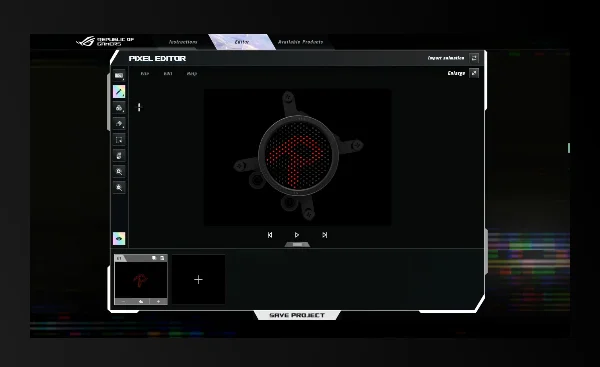Screen dimensions: 600x367
Task: Increase frame 01 duration with plus button
Action: click(x=158, y=302)
